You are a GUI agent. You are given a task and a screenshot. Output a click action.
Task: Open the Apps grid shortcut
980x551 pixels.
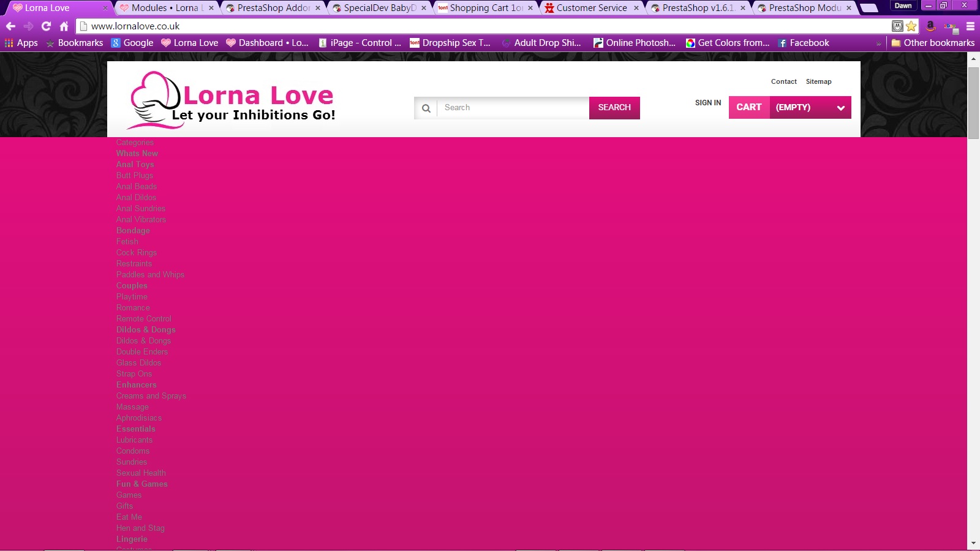[21, 43]
